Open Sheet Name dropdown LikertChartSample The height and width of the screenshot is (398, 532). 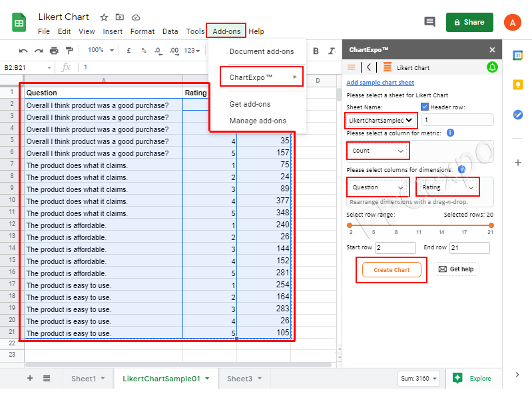tap(381, 120)
